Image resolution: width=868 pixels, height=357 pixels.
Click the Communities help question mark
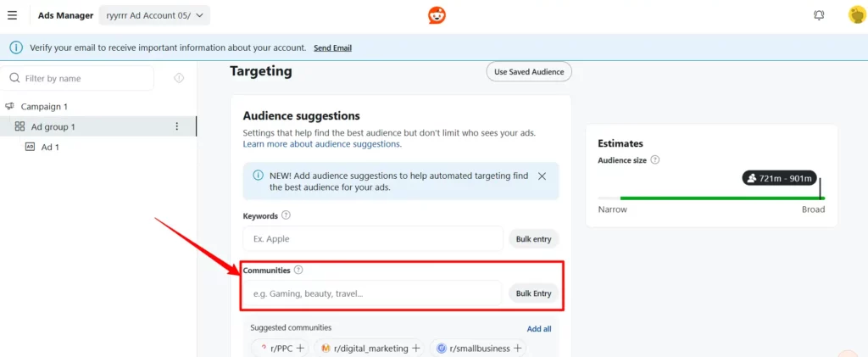tap(299, 271)
